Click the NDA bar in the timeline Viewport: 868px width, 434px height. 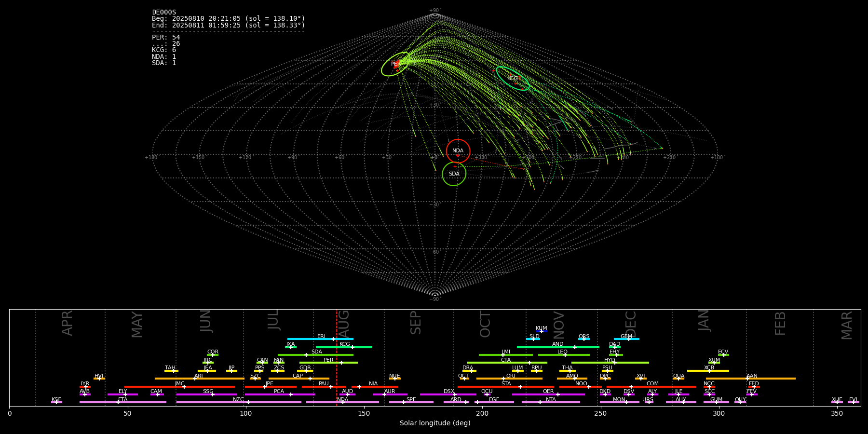point(342,402)
